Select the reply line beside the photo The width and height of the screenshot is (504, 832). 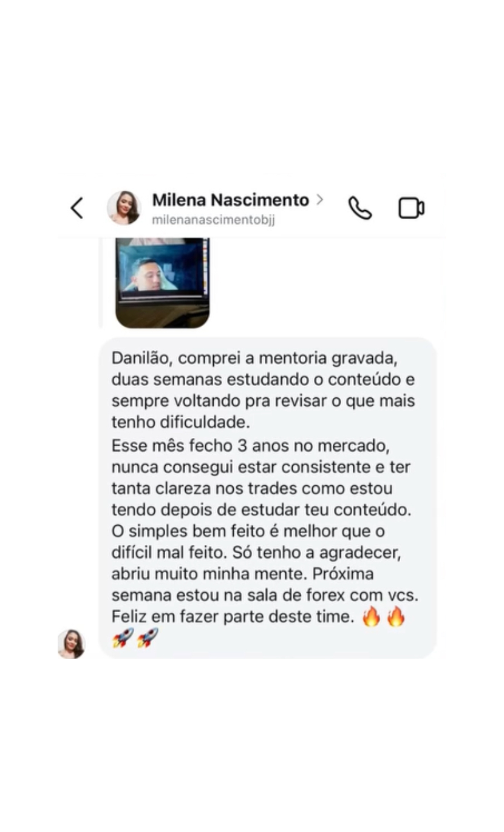[101, 283]
